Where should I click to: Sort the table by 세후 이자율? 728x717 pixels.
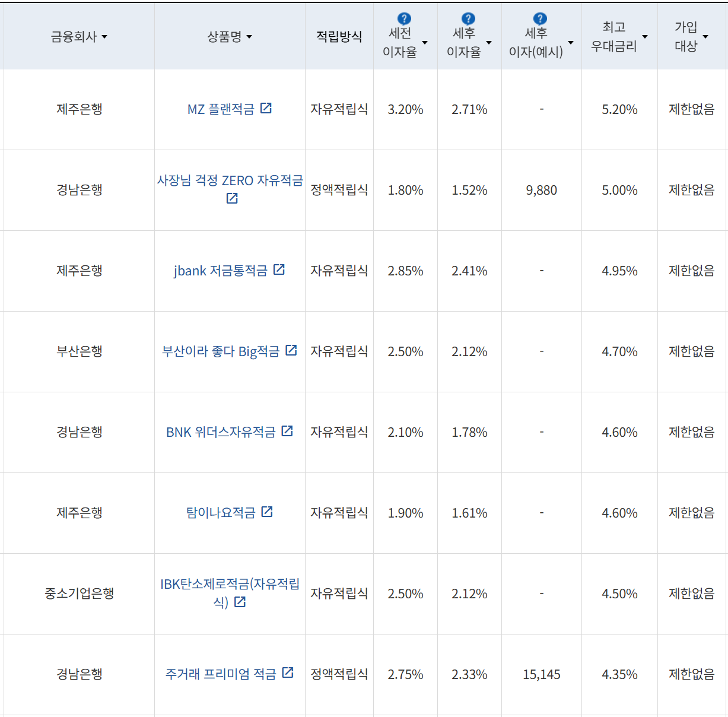[x=489, y=42]
